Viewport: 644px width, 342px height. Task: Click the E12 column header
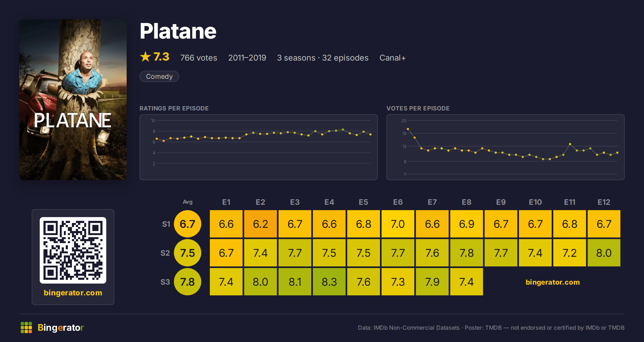pyautogui.click(x=604, y=202)
